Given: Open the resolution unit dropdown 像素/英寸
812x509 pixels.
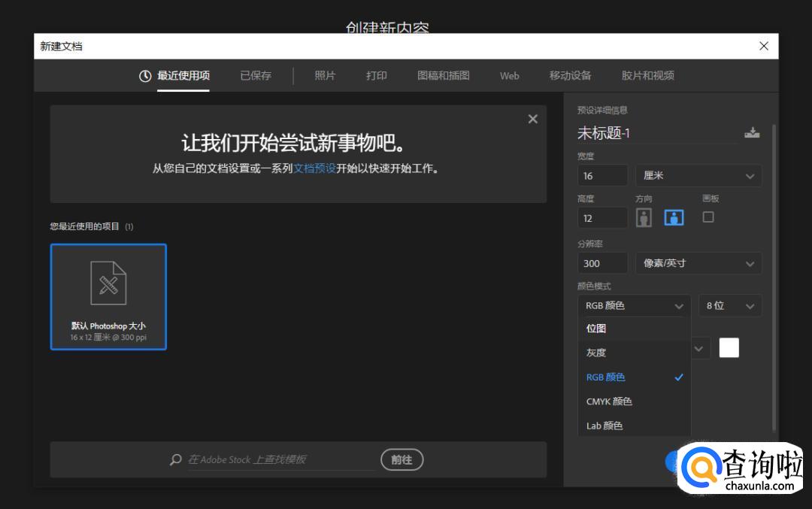Looking at the screenshot, I should pyautogui.click(x=698, y=264).
